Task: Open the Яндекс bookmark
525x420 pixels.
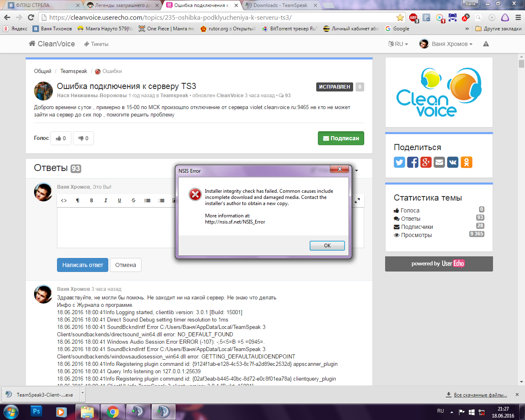Action: click(15, 29)
